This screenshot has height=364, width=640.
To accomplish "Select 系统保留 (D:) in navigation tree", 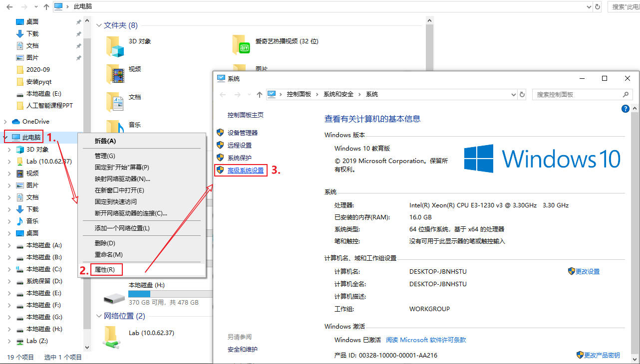I will pyautogui.click(x=44, y=281).
